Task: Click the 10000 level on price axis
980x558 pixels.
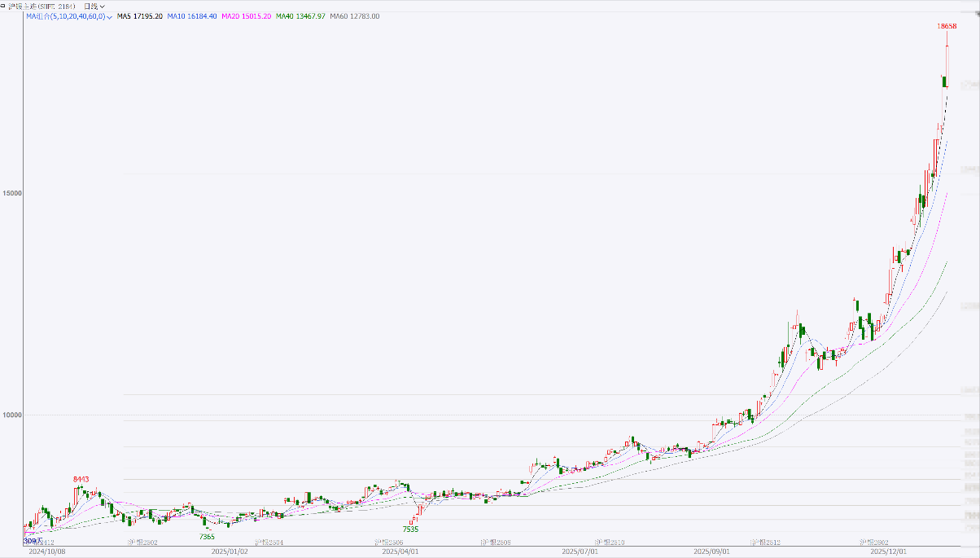Action: tap(12, 415)
